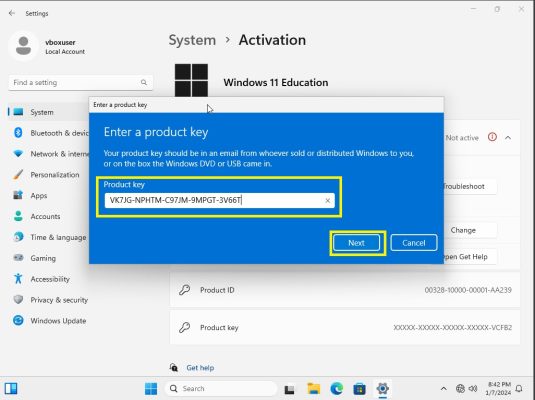The width and height of the screenshot is (535, 400).
Task: Select Product ID value 00328-10000-00001-AA239
Action: 468,290
